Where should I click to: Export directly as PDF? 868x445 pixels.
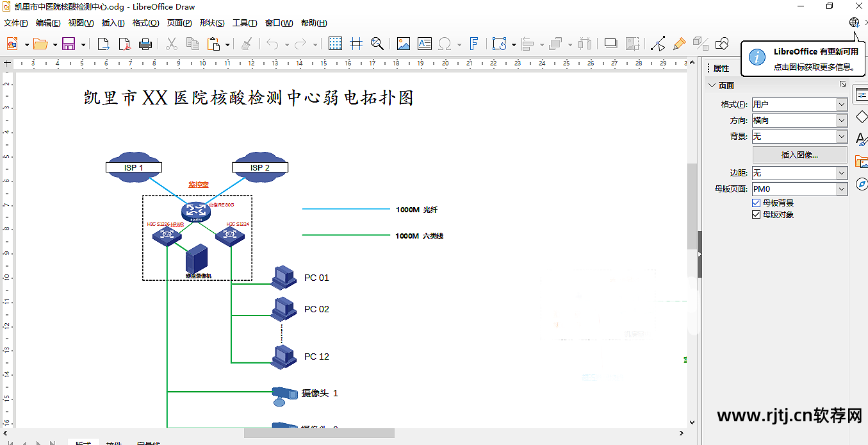pyautogui.click(x=124, y=44)
